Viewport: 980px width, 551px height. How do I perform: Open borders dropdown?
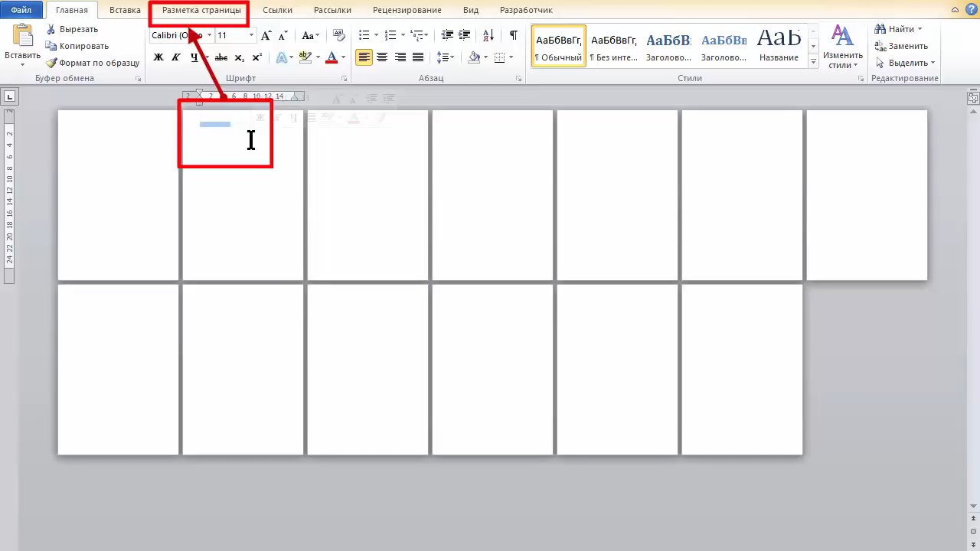(511, 57)
